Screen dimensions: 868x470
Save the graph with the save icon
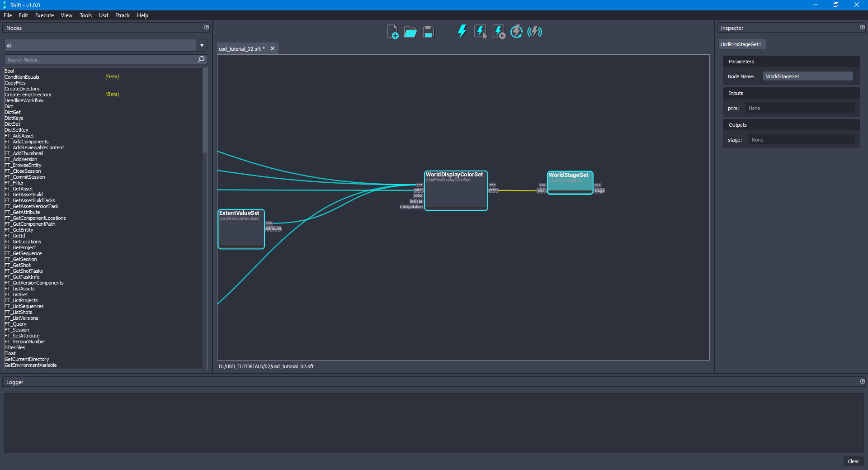pyautogui.click(x=428, y=32)
